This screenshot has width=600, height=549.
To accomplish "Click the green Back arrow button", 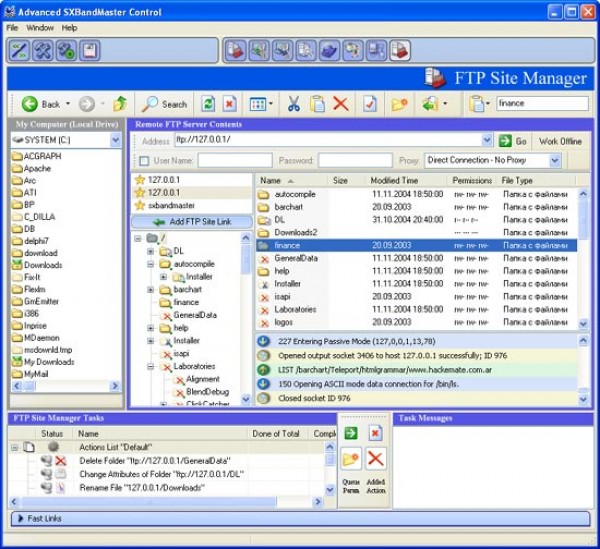I will 40,103.
